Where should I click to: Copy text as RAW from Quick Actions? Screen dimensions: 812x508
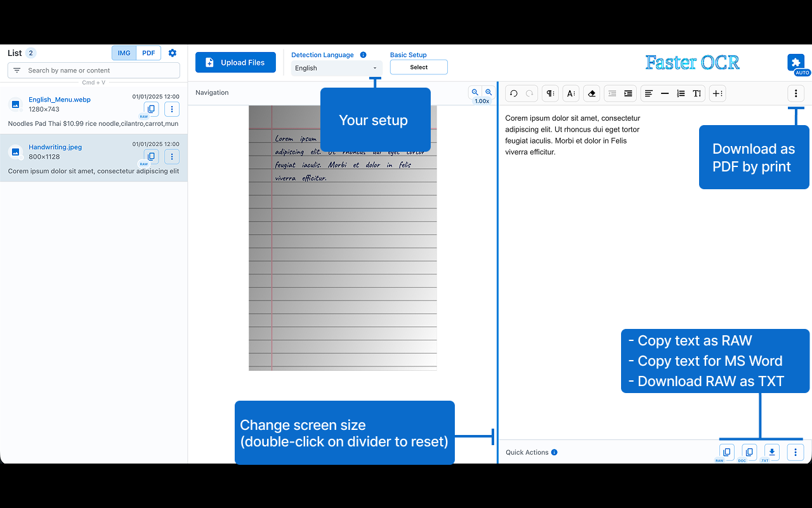click(726, 451)
